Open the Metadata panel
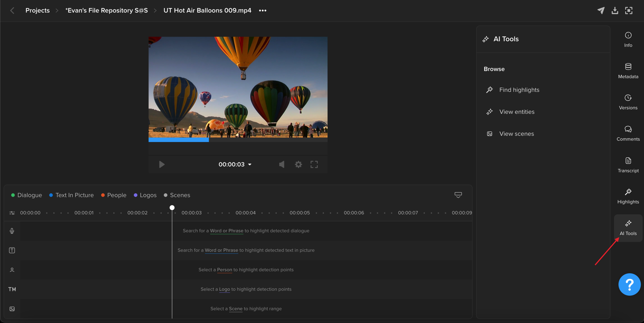The width and height of the screenshot is (644, 323). click(628, 71)
